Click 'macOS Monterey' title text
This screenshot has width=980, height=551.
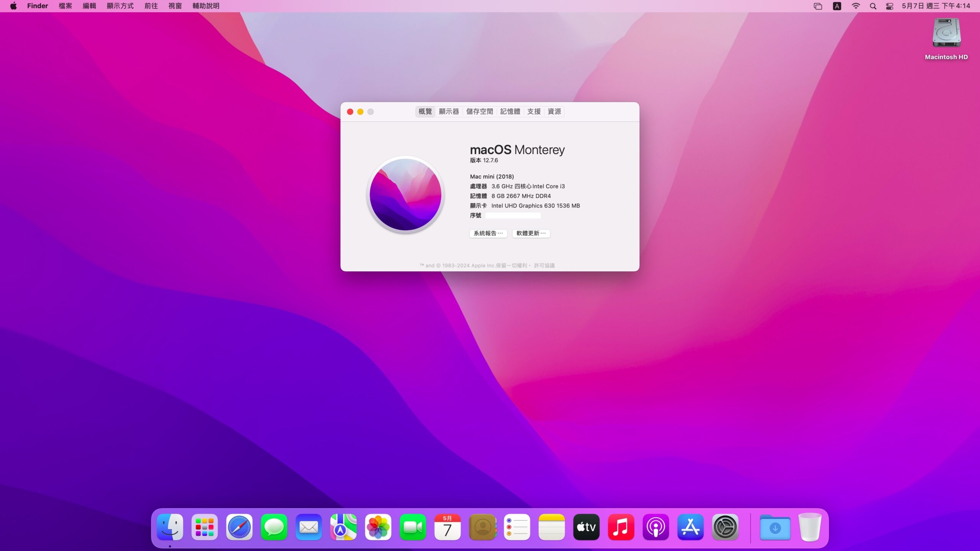click(x=517, y=150)
